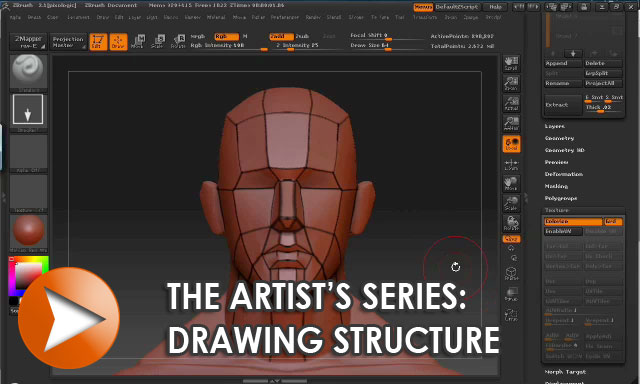Open the ZMapper plugin button
Screen dimensions: 640x384
click(x=28, y=42)
